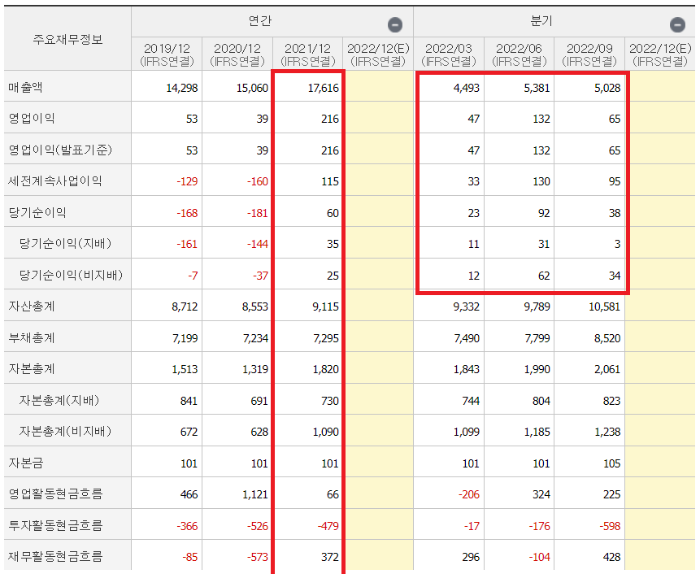Collapse the 연간 section with the minus icon
The image size is (700, 574).
pyautogui.click(x=395, y=25)
